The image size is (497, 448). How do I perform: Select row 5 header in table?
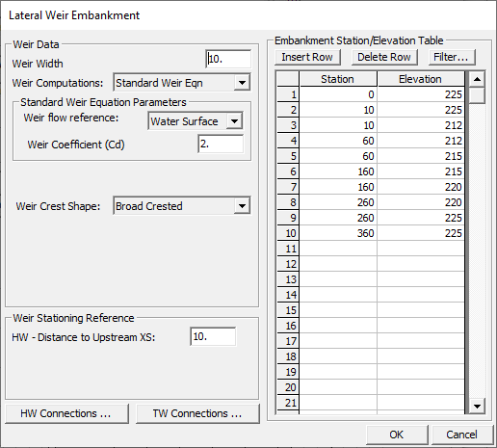coord(288,156)
